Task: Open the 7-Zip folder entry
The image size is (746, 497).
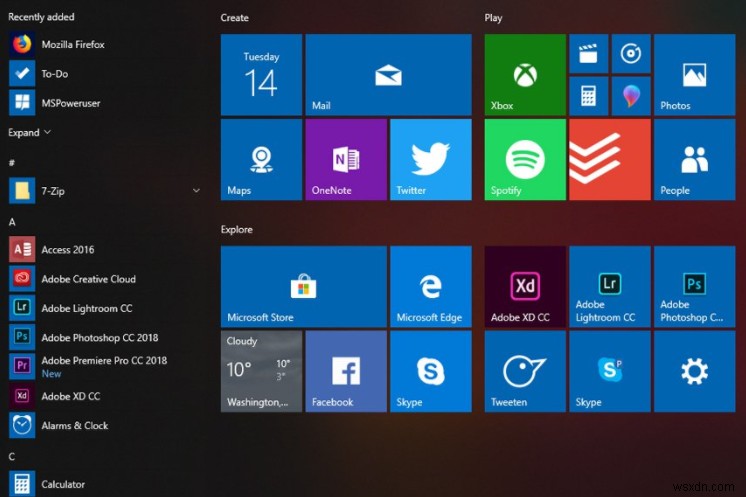Action: pos(105,191)
